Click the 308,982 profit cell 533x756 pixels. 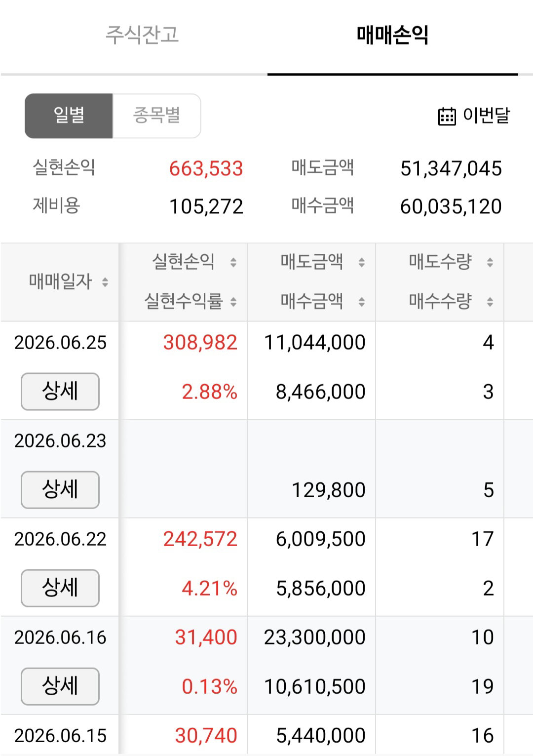200,342
